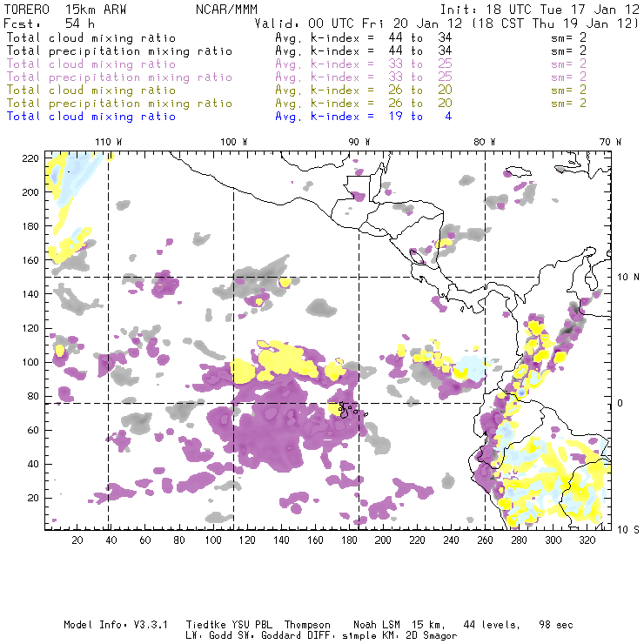The width and height of the screenshot is (644, 644).
Task: Click the '100 W' longitude label
Action: 234,142
